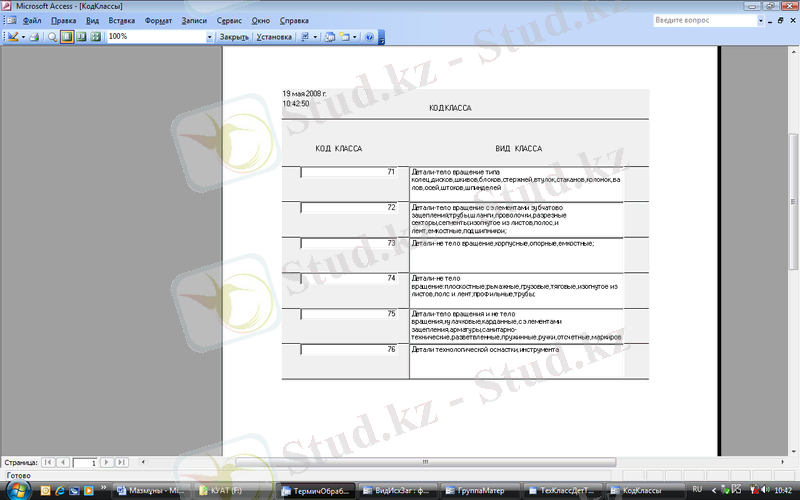Open the Записи menu
The width and height of the screenshot is (800, 500).
[x=194, y=21]
